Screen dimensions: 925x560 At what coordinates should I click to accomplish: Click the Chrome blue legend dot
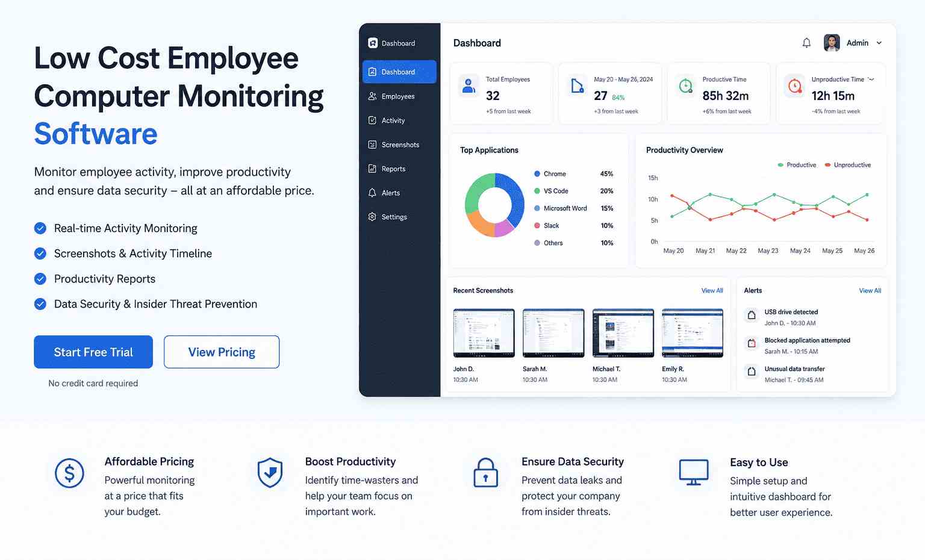(537, 173)
